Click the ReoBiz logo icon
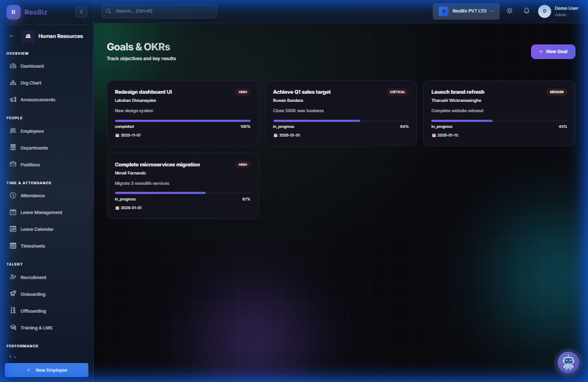Image resolution: width=588 pixels, height=382 pixels. point(12,11)
